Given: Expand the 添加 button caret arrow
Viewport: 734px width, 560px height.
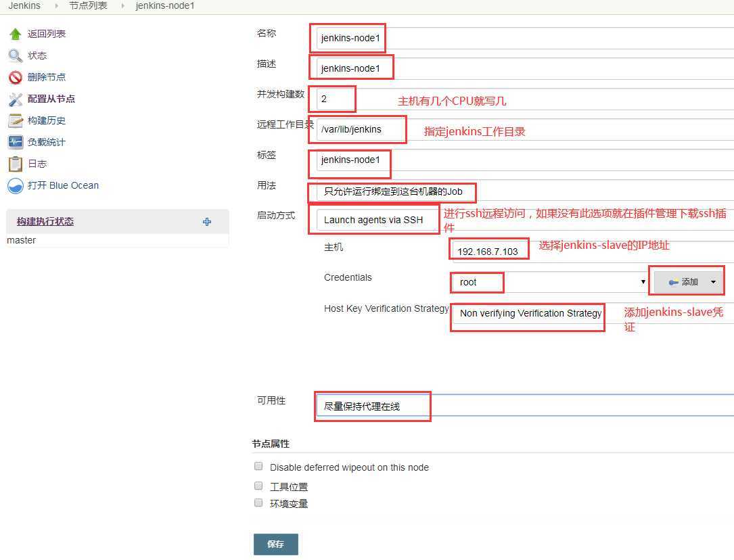Looking at the screenshot, I should pyautogui.click(x=714, y=282).
